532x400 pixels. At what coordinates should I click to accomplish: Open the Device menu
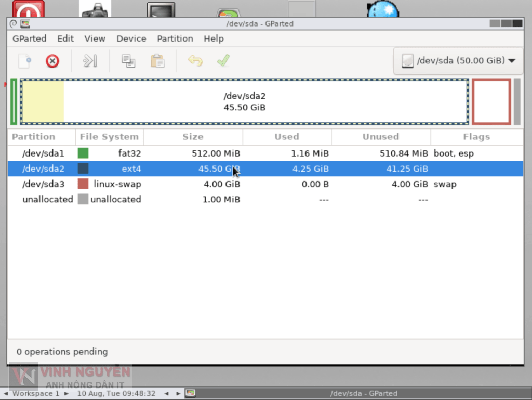[131, 38]
